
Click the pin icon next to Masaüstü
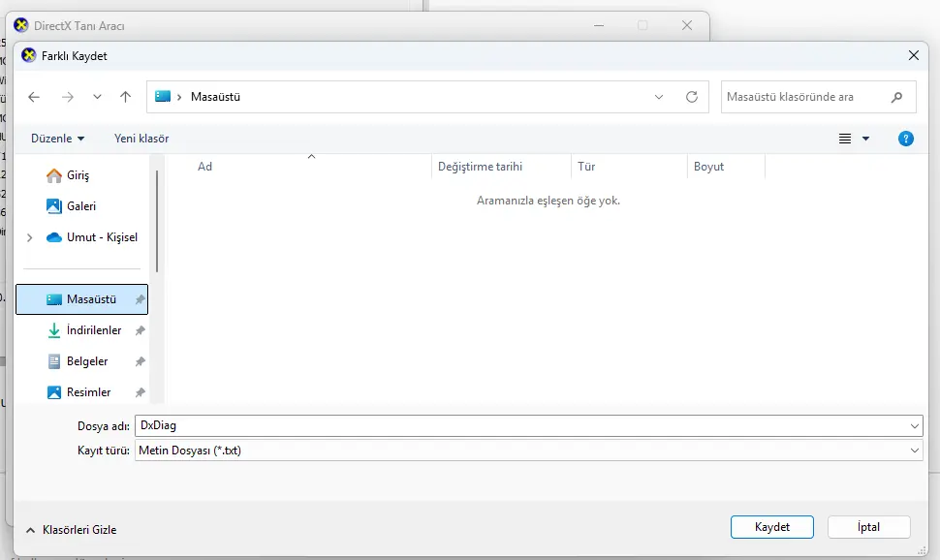141,299
